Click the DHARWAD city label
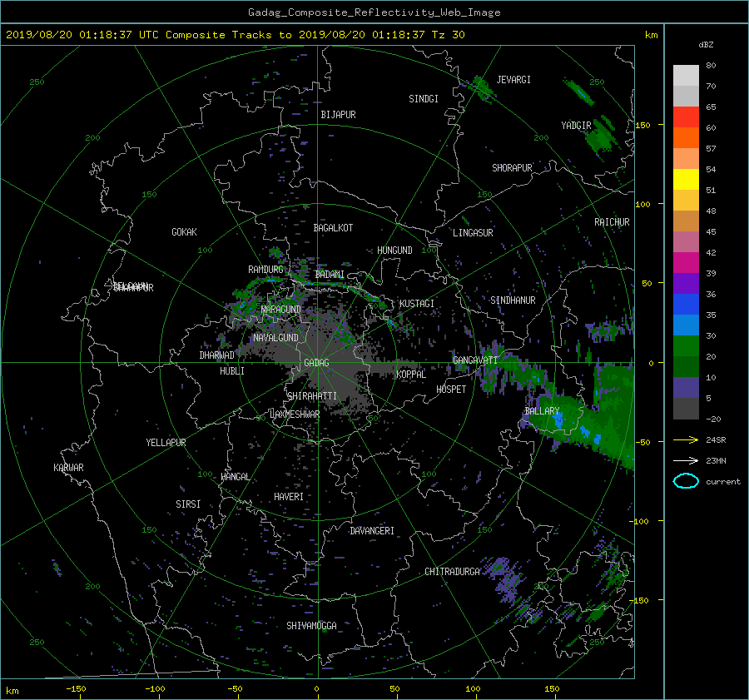Screen dimensions: 749x700 [216, 355]
